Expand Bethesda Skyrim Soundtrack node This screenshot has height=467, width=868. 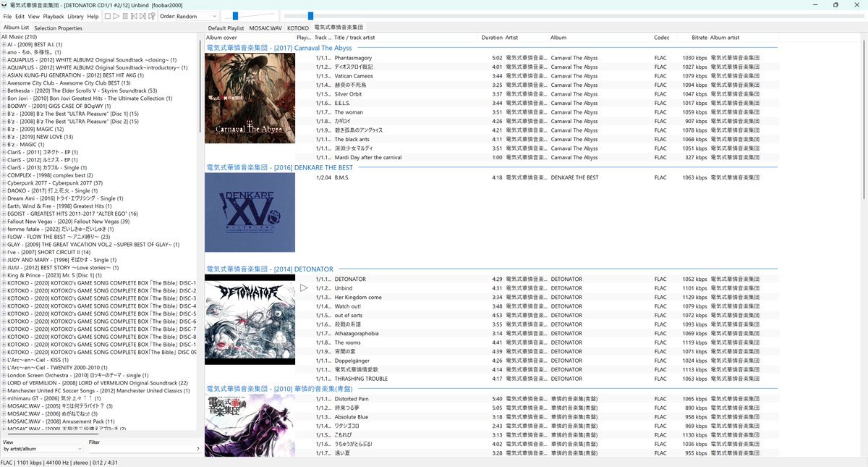pos(4,91)
